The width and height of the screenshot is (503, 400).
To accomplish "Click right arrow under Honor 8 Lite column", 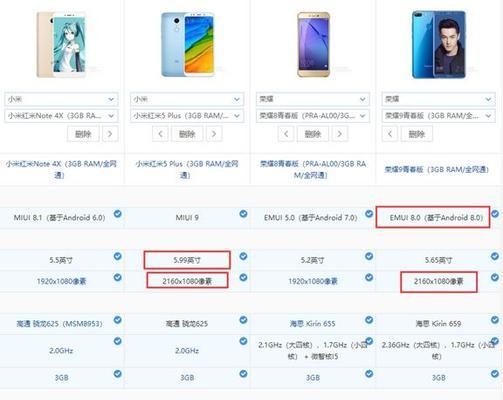I will pyautogui.click(x=340, y=134).
